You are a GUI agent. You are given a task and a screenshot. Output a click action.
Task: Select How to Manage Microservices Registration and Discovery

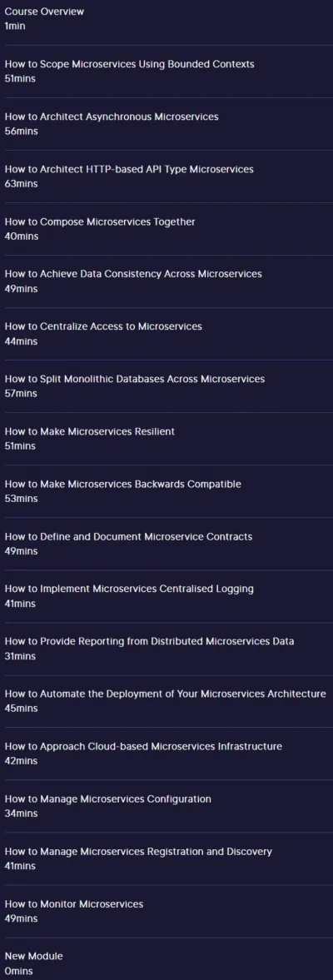(166, 858)
